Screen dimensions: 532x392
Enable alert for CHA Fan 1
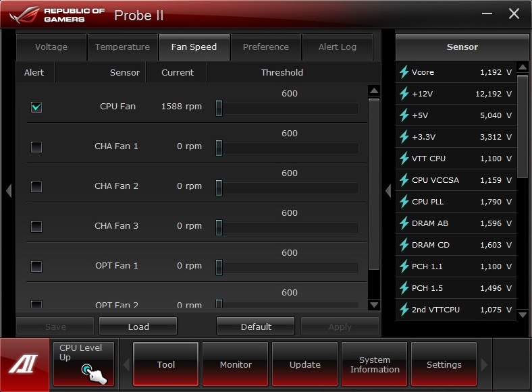(x=36, y=147)
